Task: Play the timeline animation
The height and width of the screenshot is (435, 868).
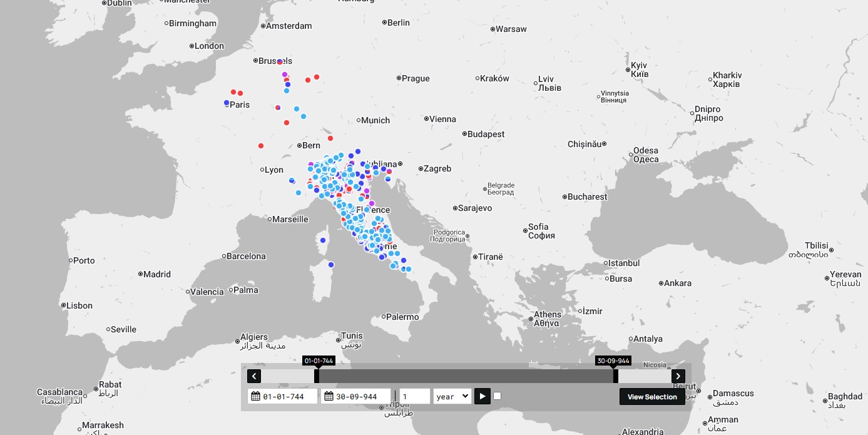Action: (x=482, y=396)
